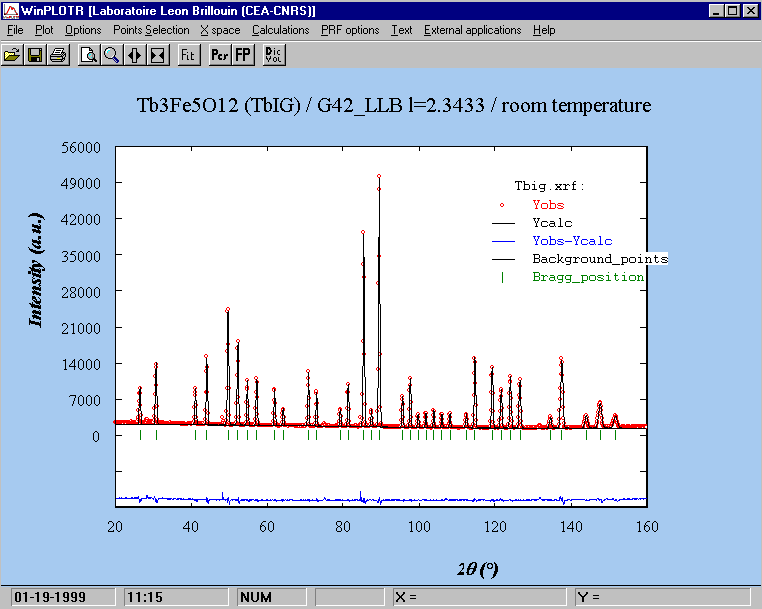Click the horizontal arrows expand icon
The image size is (762, 609).
coord(135,55)
